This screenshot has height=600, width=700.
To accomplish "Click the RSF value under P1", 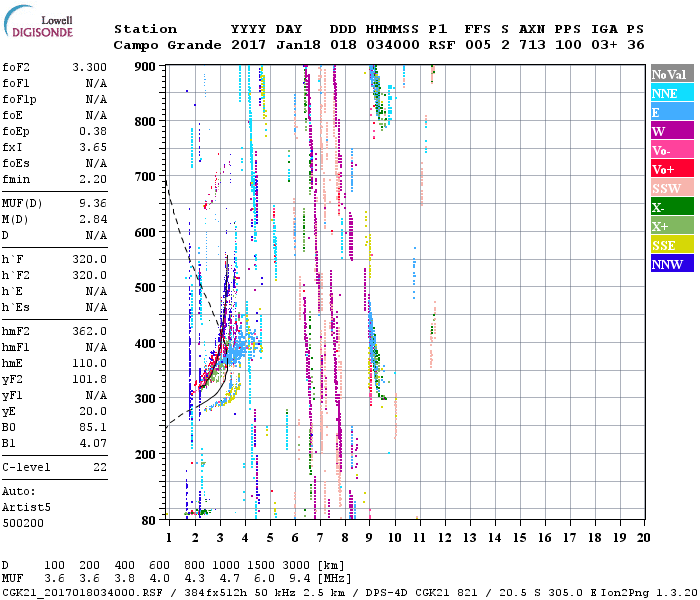I will tap(442, 45).
